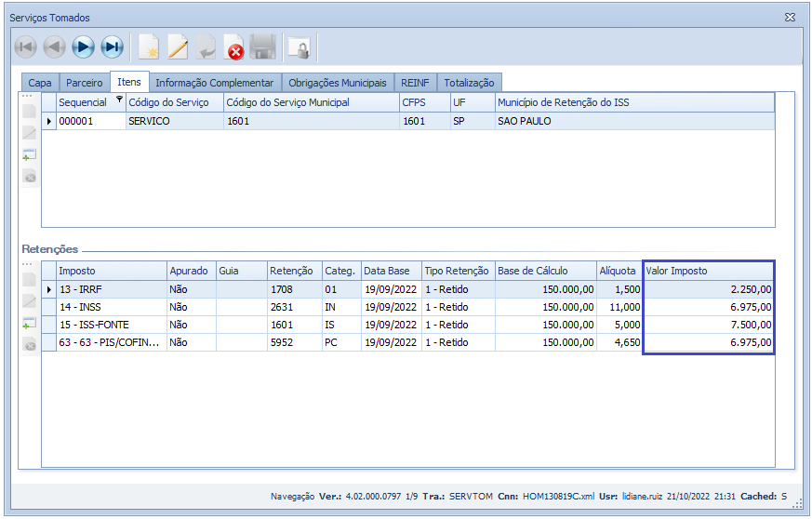Image resolution: width=812 pixels, height=519 pixels.
Task: Add new row in Retenções side panel
Action: (x=30, y=324)
